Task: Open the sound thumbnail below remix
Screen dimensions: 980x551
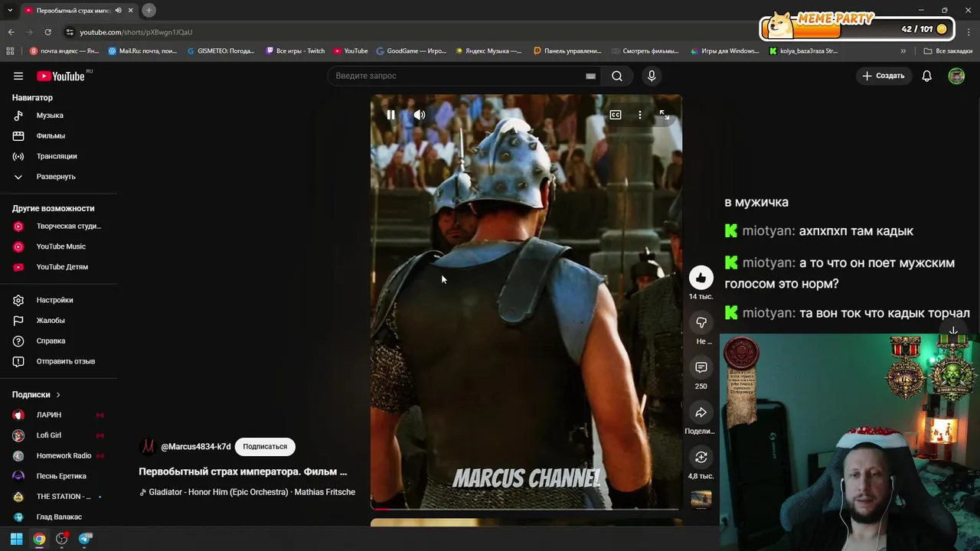Action: [x=701, y=499]
